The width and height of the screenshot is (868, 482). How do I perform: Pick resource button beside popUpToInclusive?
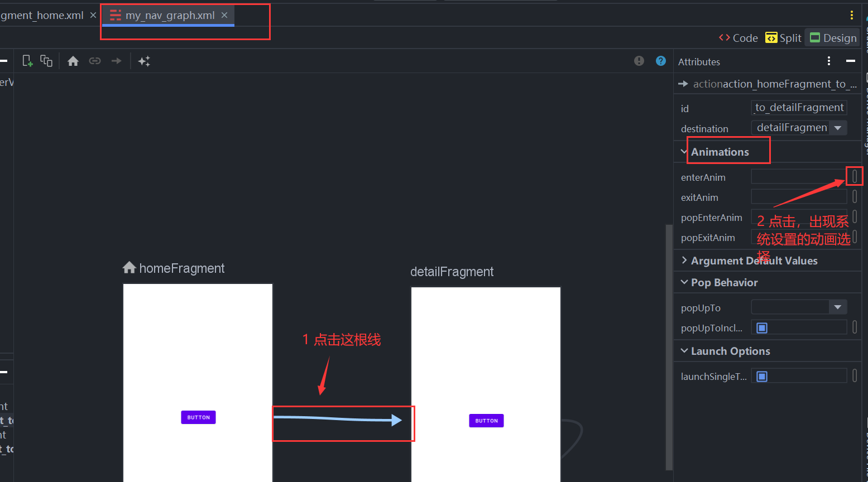tap(855, 327)
